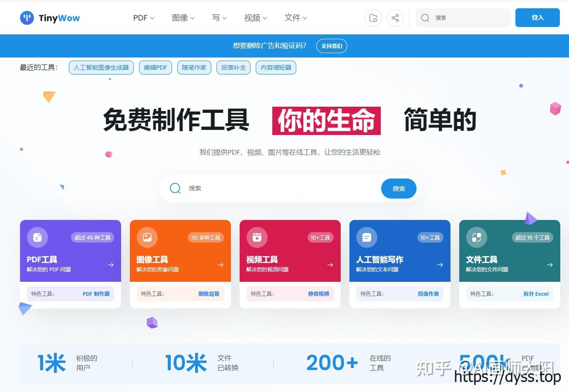569x392 pixels.
Task: Click the video tools icon on the red card
Action: pos(257,237)
